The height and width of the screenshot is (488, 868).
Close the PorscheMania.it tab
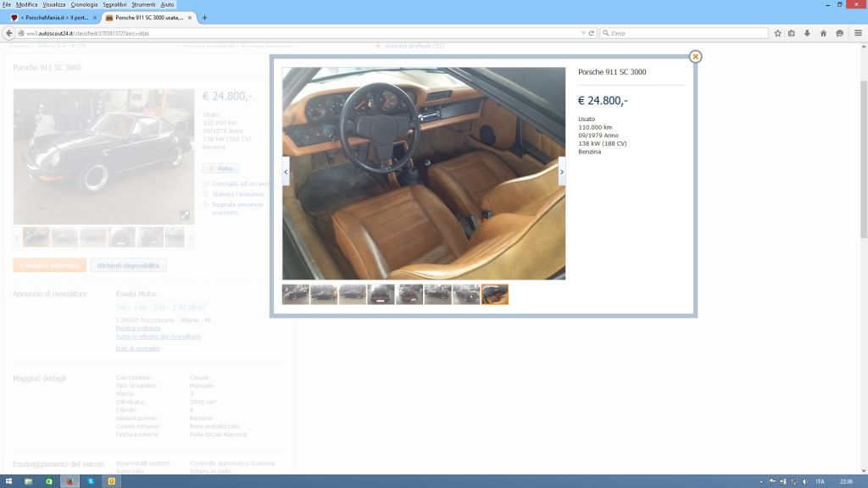95,18
